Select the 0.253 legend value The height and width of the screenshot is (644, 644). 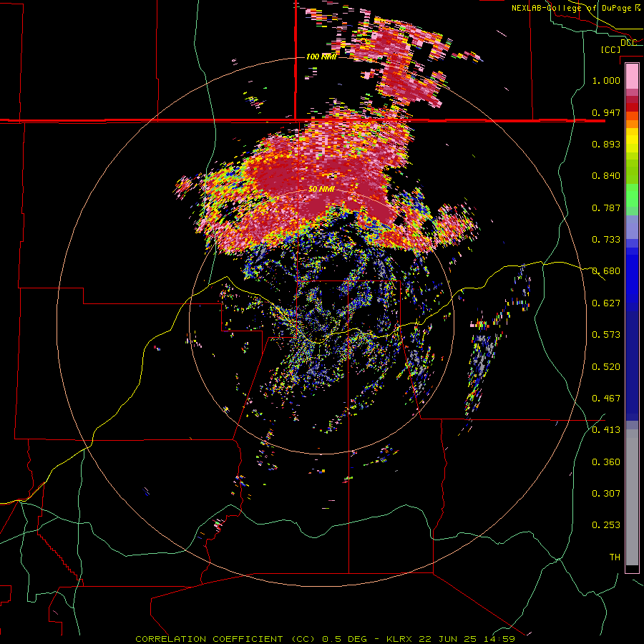(606, 525)
